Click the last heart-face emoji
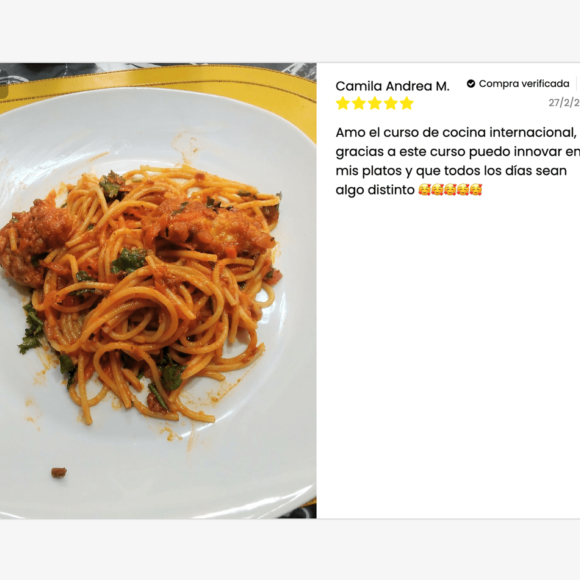Screen dimensions: 580x580 [476, 190]
